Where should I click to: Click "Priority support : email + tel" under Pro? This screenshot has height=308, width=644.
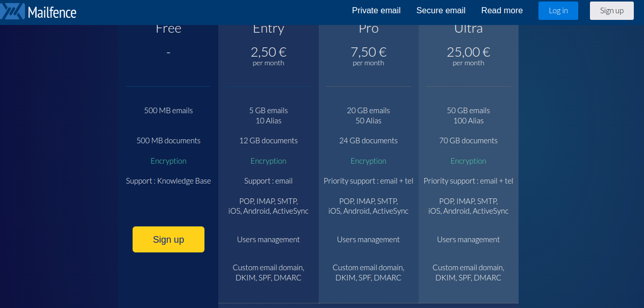point(368,181)
